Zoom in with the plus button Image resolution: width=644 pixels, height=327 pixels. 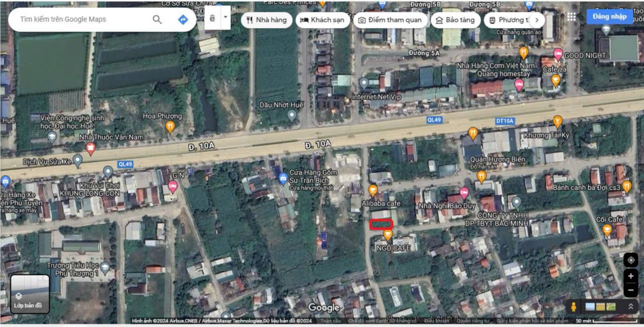click(630, 276)
